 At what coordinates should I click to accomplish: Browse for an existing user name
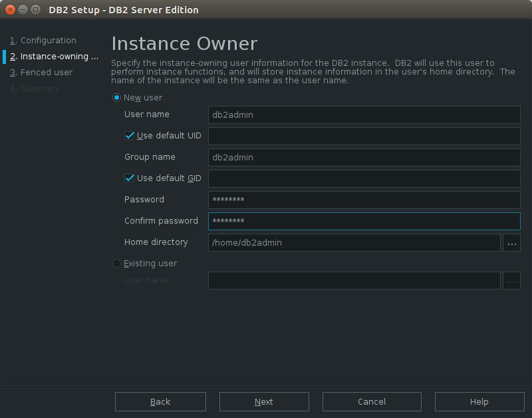coord(511,280)
